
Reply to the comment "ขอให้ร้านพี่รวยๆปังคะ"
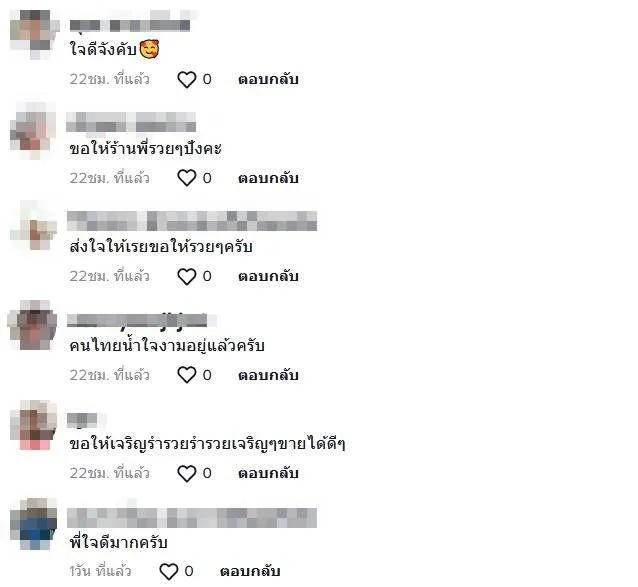(268, 178)
